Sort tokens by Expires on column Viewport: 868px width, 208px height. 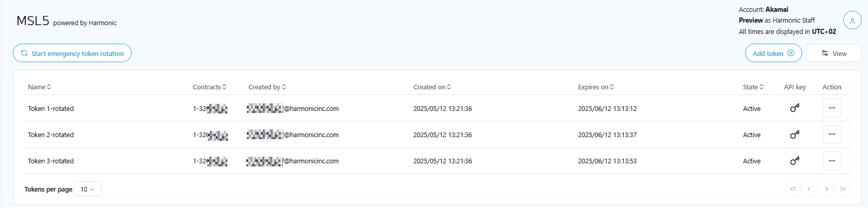tap(596, 87)
